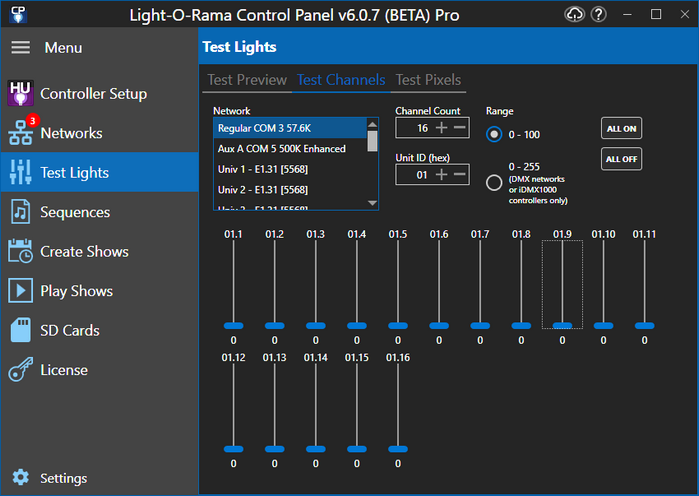Click the ALL ON button
This screenshot has height=496, width=699.
621,128
